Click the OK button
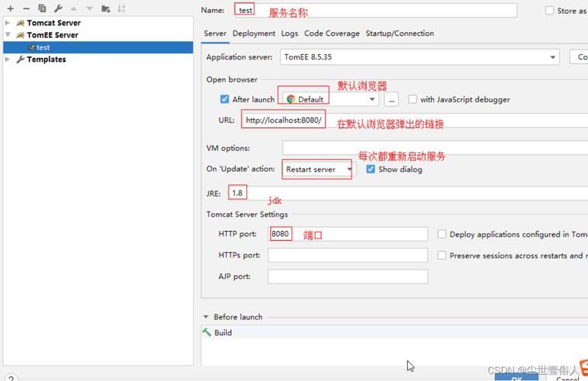 pos(516,378)
